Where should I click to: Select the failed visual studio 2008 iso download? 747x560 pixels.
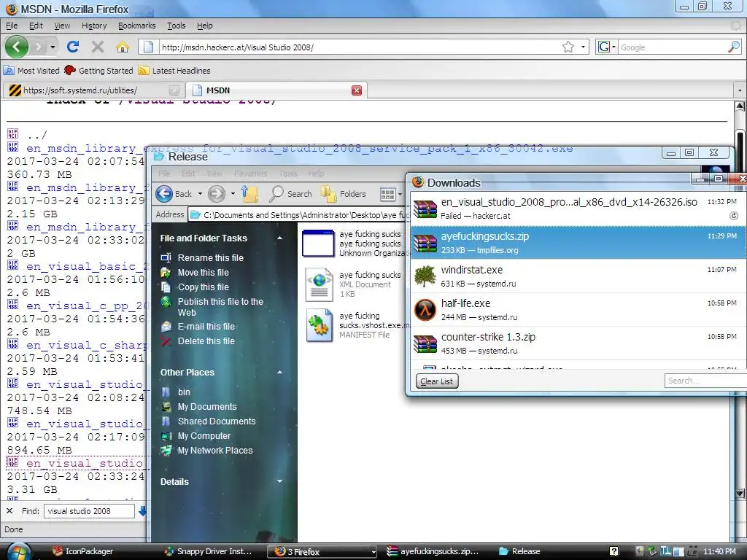click(578, 209)
